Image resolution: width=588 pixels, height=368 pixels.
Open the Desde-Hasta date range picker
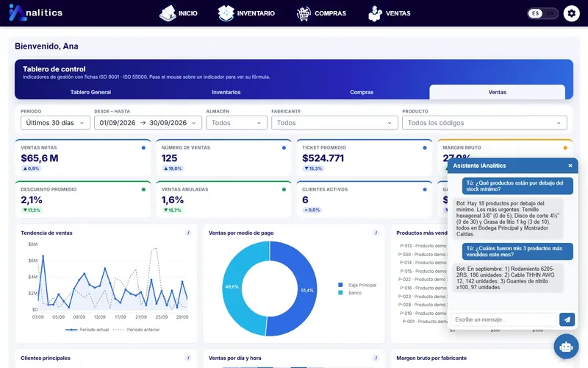148,123
